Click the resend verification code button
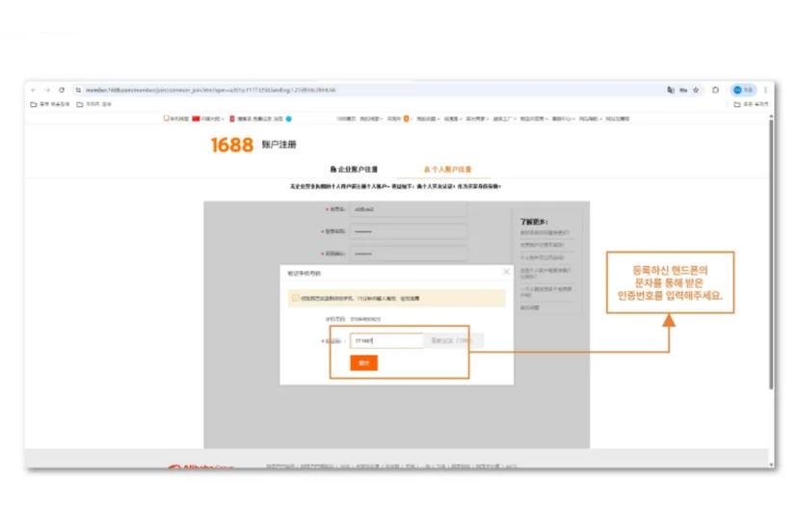Viewport: 798px width, 532px height. (454, 340)
